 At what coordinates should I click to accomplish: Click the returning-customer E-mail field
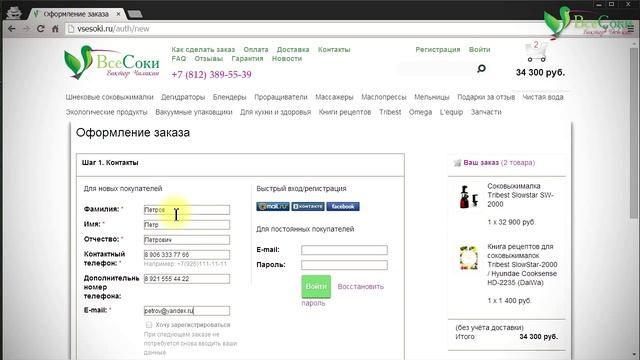pos(344,250)
